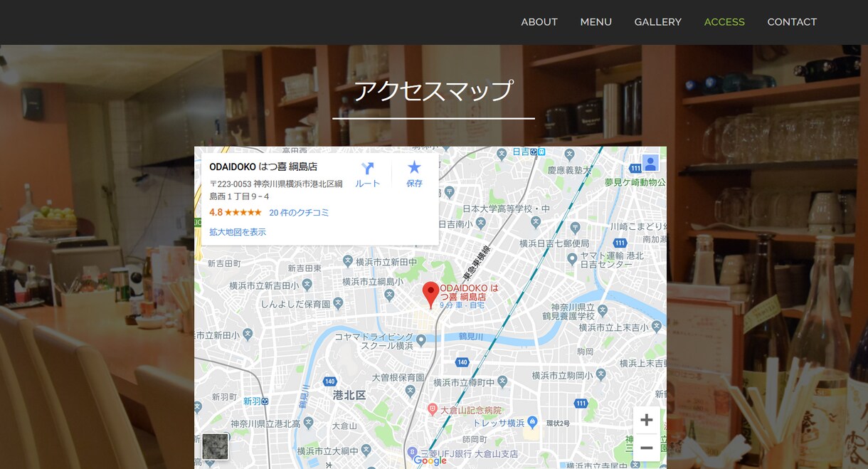Image resolution: width=868 pixels, height=469 pixels.
Task: Click the 横浜市立大綱中 school icon
Action: [x=366, y=450]
